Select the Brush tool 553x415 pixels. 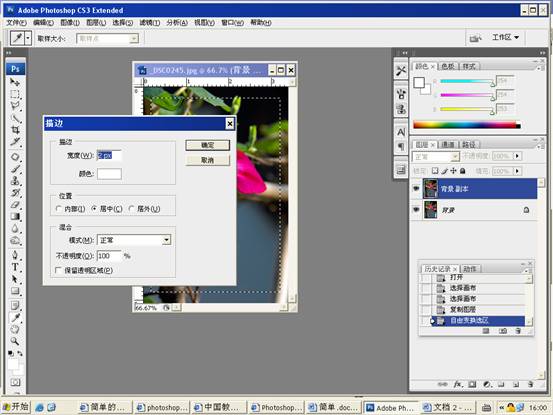click(x=15, y=169)
